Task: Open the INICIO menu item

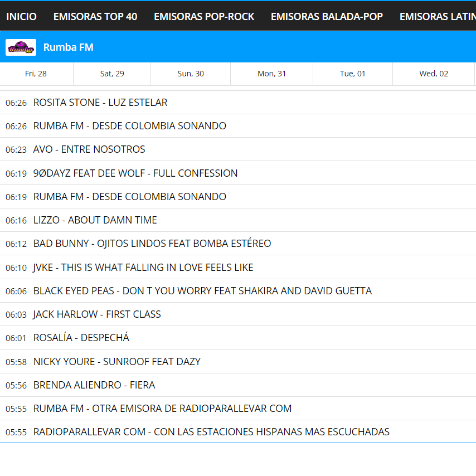Action: click(x=21, y=16)
